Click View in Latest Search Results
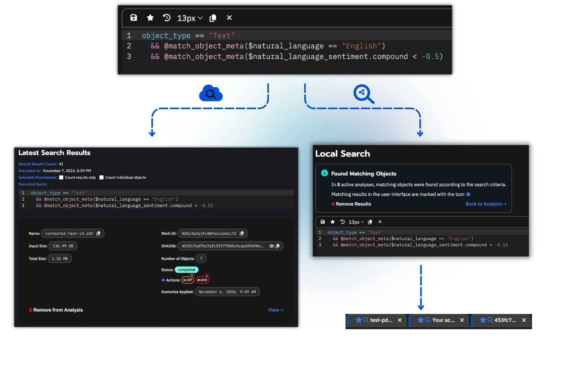 click(276, 310)
